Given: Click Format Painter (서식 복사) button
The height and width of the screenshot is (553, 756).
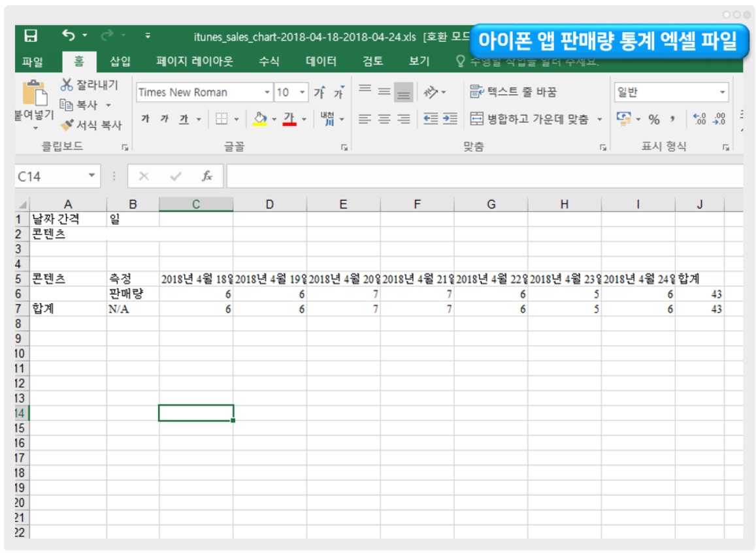Looking at the screenshot, I should pos(91,125).
